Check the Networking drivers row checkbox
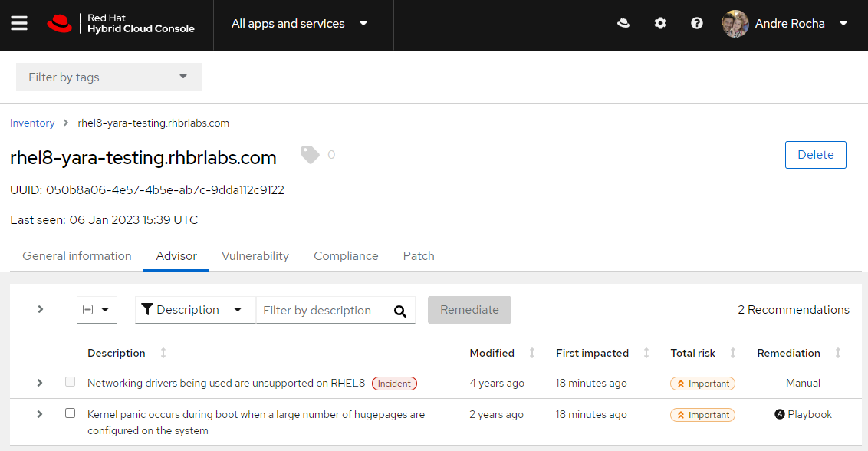This screenshot has width=868, height=451. 71,382
